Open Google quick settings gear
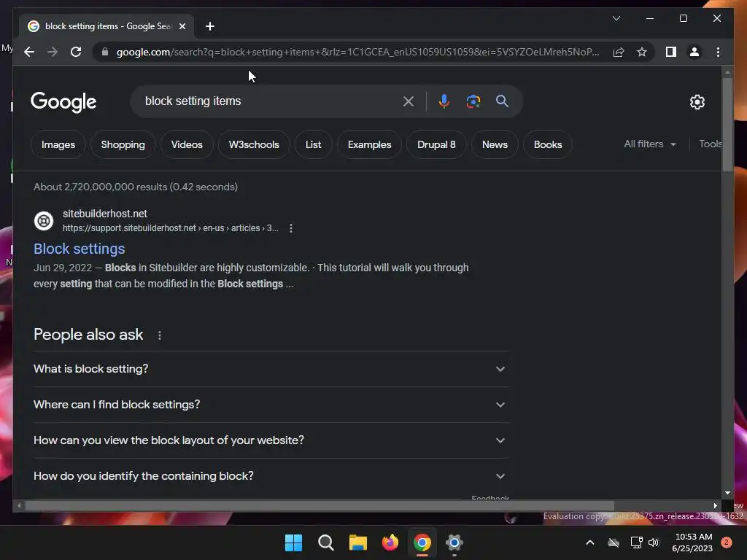The image size is (747, 560). (x=697, y=102)
